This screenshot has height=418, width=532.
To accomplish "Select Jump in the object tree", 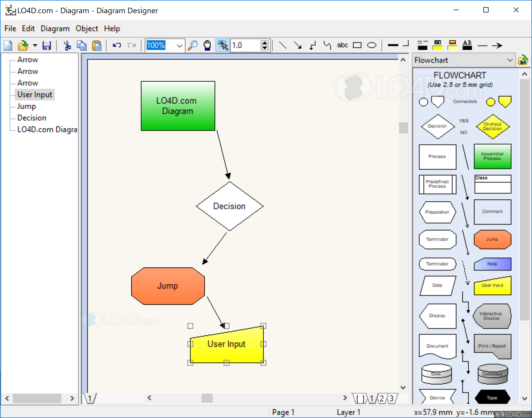I will tap(27, 106).
